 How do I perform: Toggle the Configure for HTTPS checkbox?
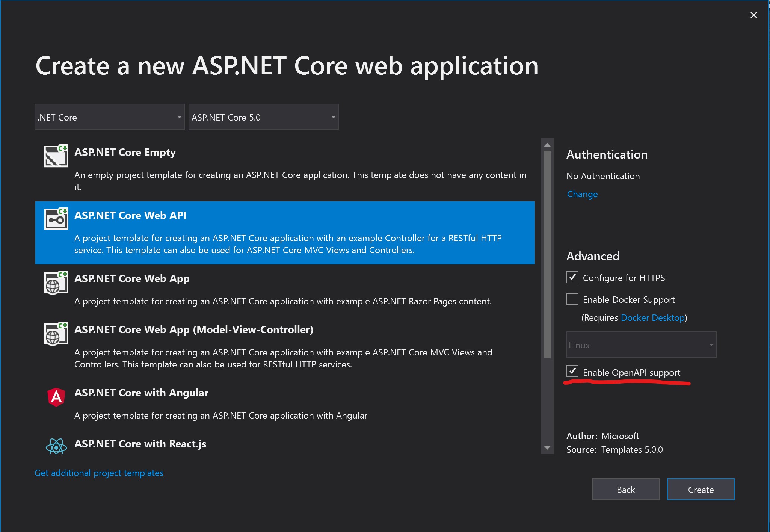pyautogui.click(x=573, y=277)
